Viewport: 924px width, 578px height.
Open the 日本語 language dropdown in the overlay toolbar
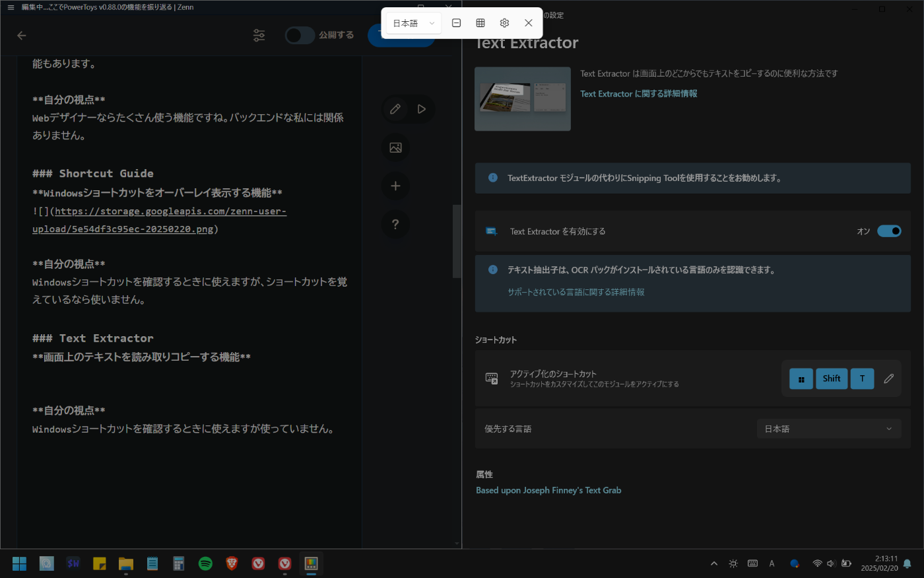click(413, 23)
